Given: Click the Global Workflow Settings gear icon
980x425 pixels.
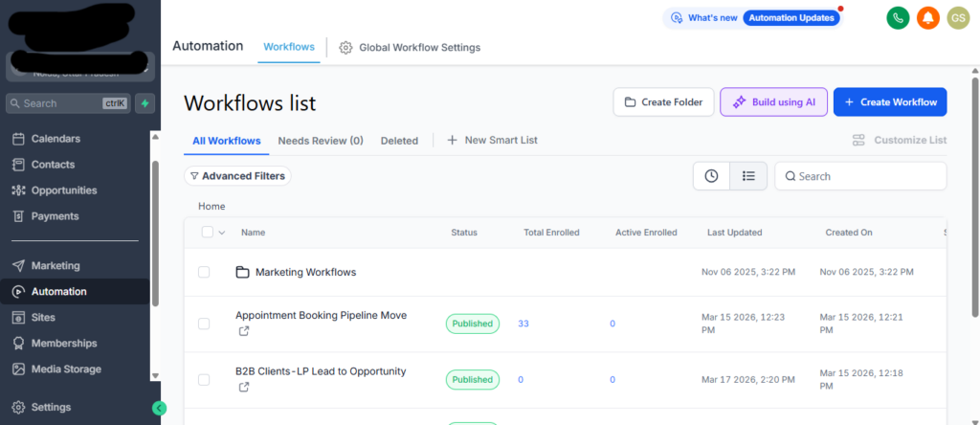Looking at the screenshot, I should point(345,48).
